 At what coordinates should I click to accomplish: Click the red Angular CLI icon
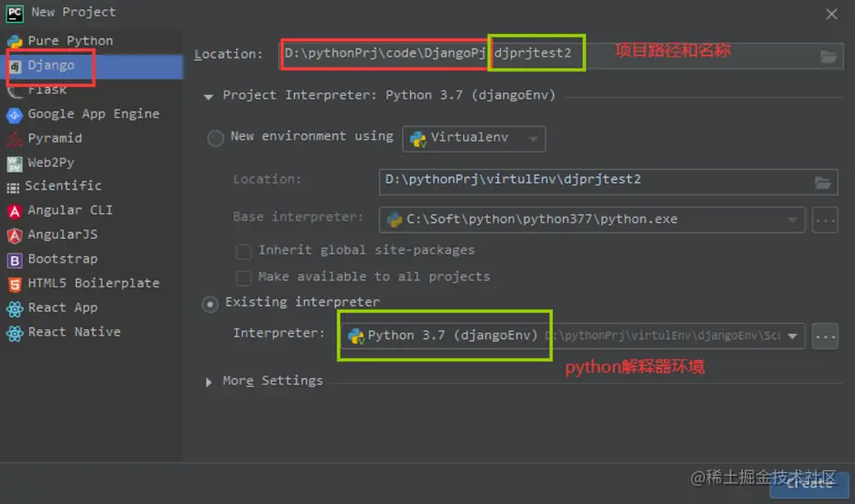pos(15,211)
